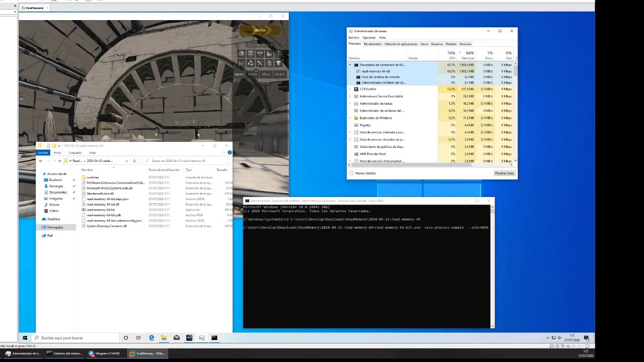This screenshot has width=644, height=362.
Task: Expand the Antimalware Service Executable group
Action: click(350, 96)
